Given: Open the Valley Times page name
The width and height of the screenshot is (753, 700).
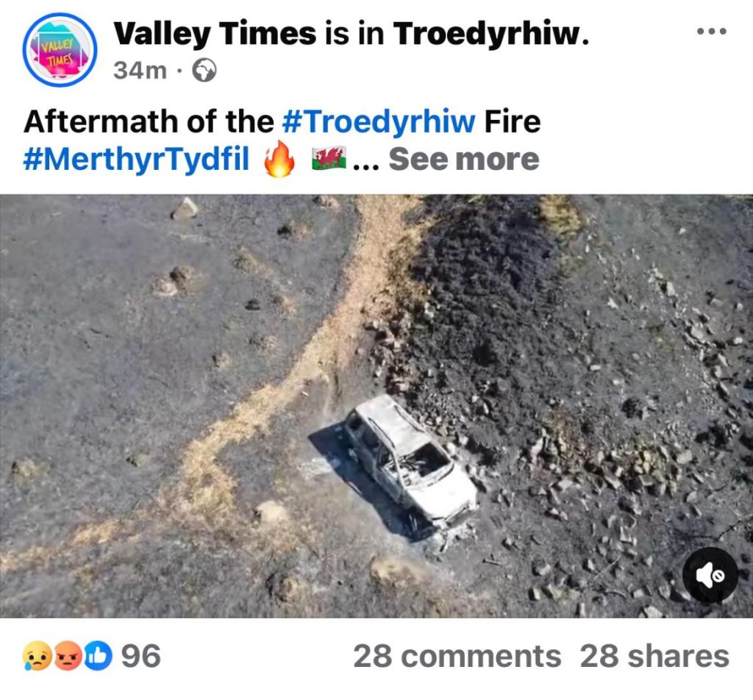Looking at the screenshot, I should (215, 34).
